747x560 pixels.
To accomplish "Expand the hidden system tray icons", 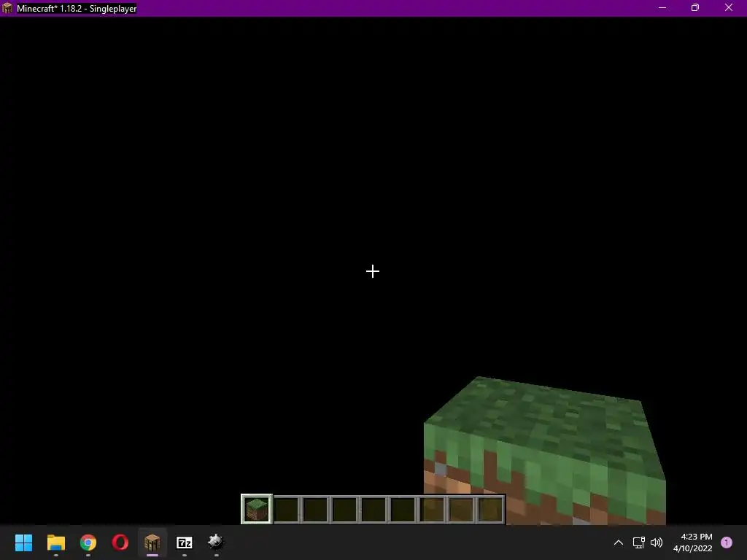I will (x=619, y=542).
